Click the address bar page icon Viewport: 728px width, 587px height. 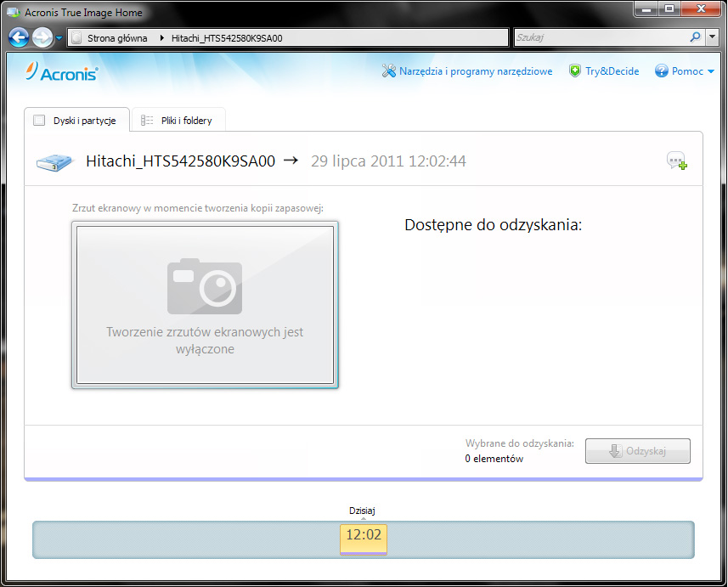tap(77, 38)
